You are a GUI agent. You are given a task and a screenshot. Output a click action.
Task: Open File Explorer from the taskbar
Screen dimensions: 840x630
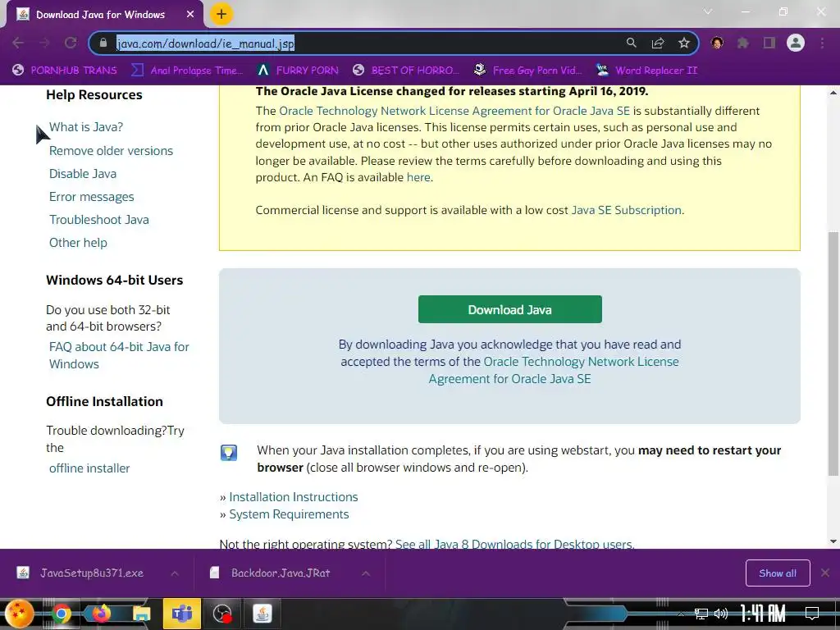[x=142, y=614]
